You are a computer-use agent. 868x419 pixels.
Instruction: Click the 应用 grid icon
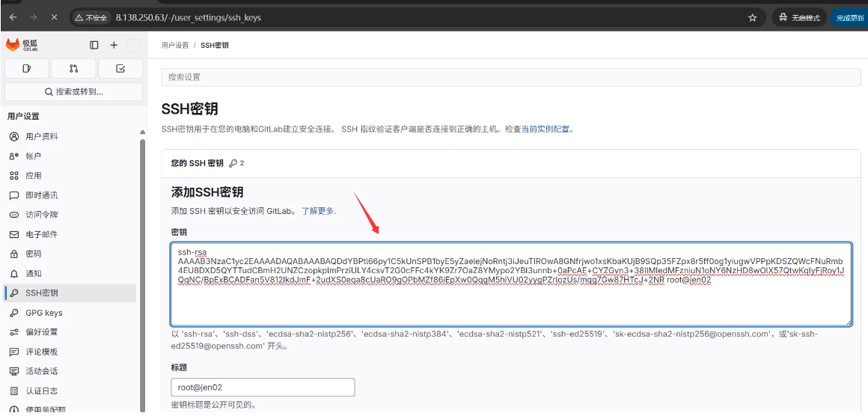tap(14, 176)
